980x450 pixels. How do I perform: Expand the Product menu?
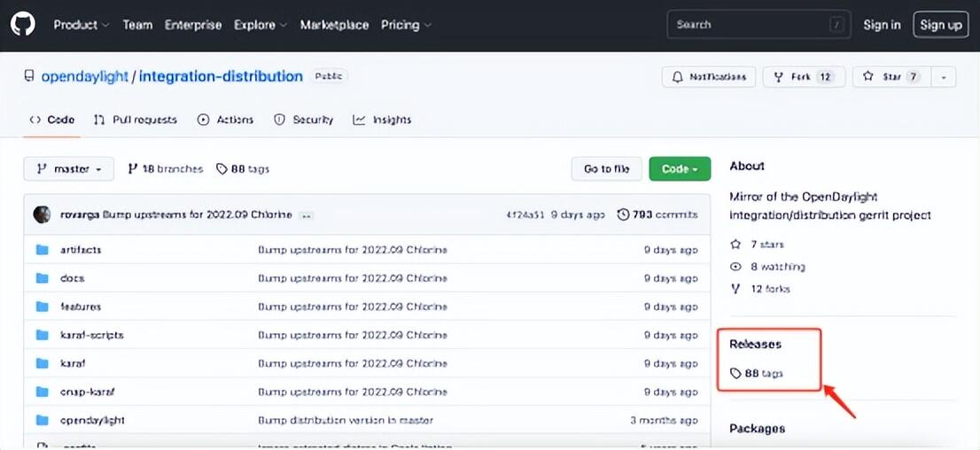point(81,25)
